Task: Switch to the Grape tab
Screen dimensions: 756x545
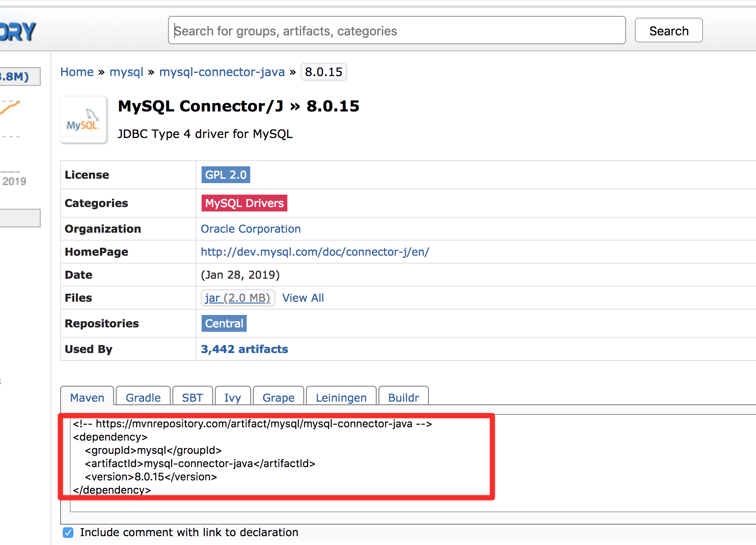Action: click(279, 397)
